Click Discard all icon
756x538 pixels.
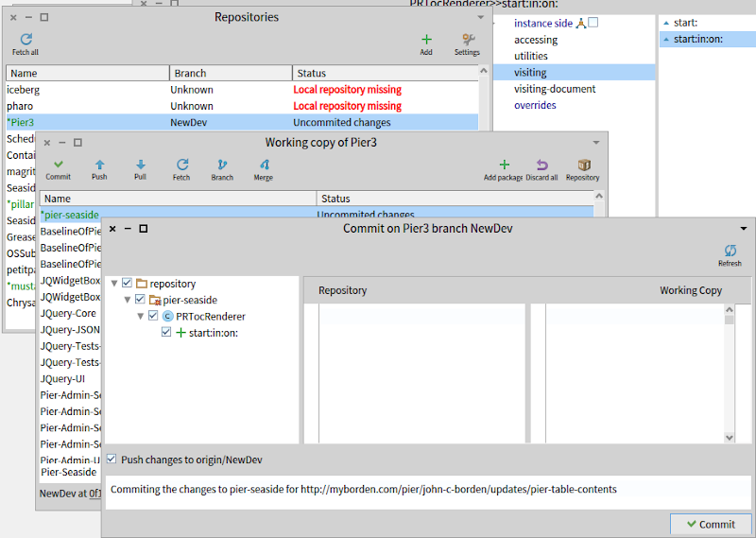[541, 165]
